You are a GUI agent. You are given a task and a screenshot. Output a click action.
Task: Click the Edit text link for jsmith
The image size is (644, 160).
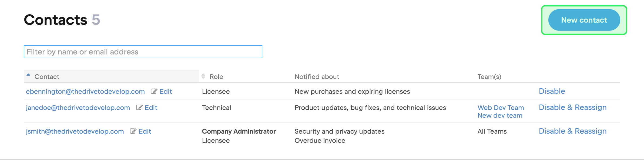pyautogui.click(x=145, y=131)
